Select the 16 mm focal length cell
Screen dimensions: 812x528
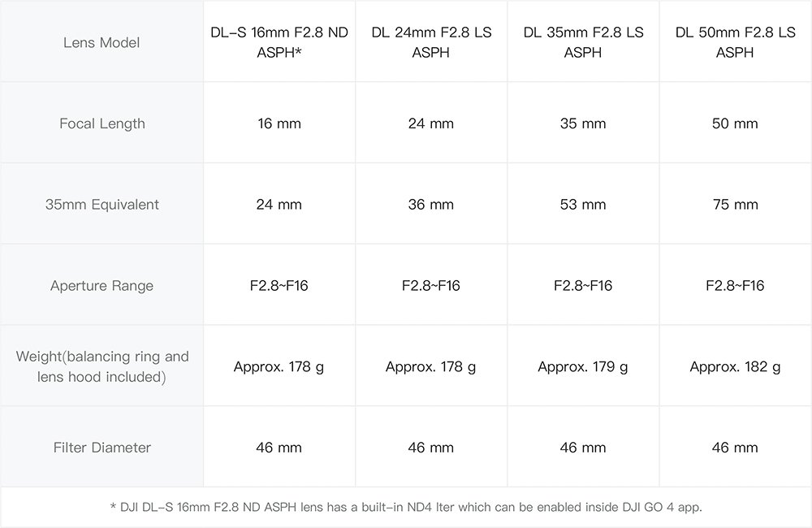[x=279, y=123]
